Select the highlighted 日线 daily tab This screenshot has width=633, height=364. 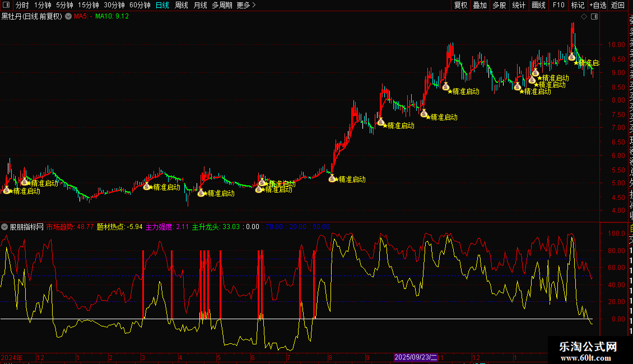[162, 5]
